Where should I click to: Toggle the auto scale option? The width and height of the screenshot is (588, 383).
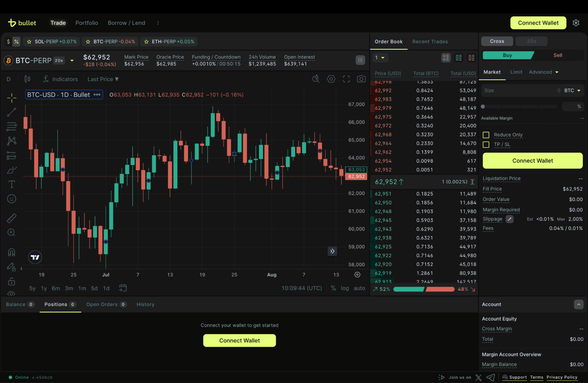[x=359, y=288]
